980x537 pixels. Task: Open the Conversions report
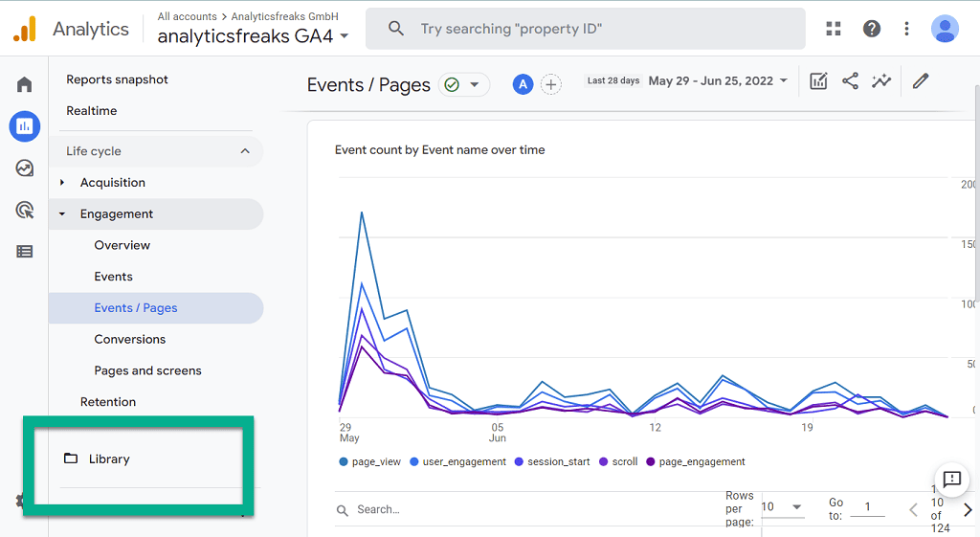pyautogui.click(x=129, y=339)
